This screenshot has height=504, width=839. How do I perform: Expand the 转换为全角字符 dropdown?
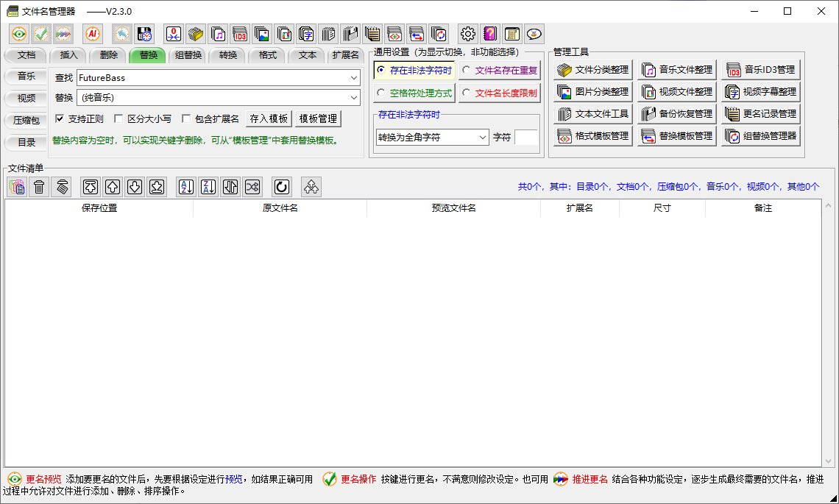[x=483, y=138]
